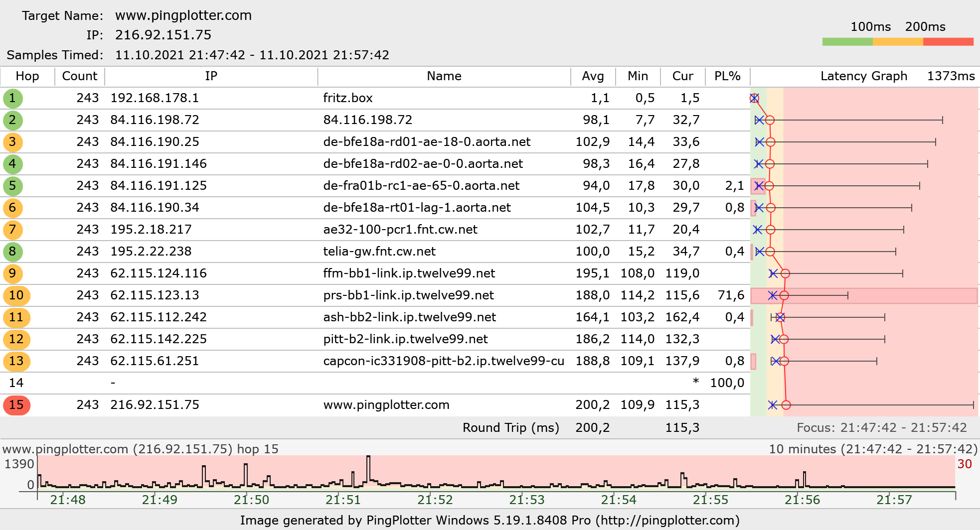Click the 21:51 timeline marker
Image resolution: width=980 pixels, height=530 pixels.
343,500
